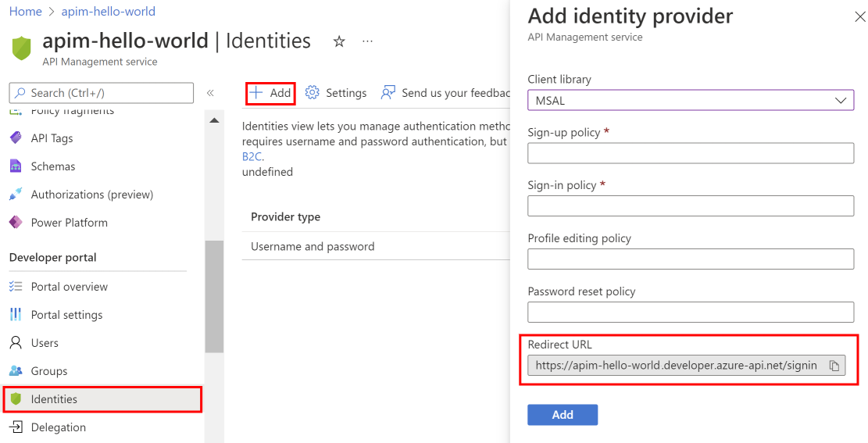
Task: Click the sidebar search box
Action: [102, 93]
